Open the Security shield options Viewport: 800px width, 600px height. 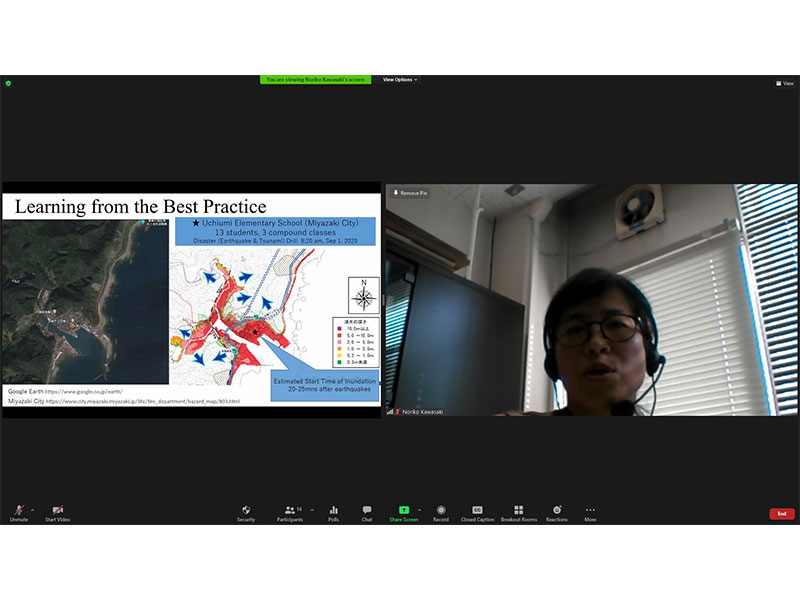pos(246,512)
